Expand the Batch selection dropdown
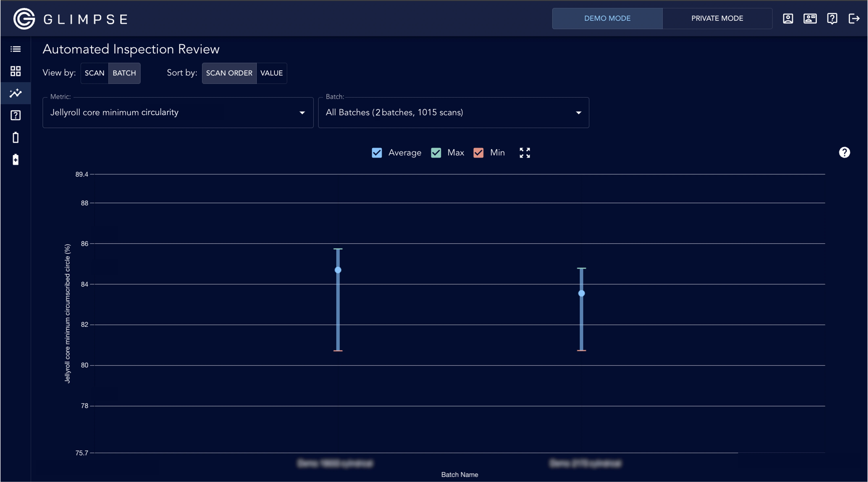This screenshot has width=868, height=482. click(x=578, y=113)
